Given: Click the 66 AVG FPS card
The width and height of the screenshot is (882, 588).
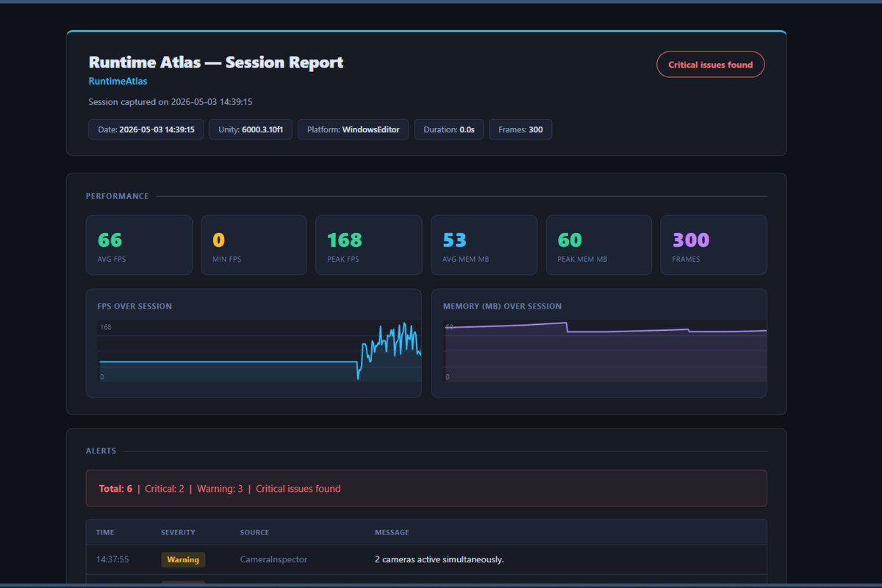Looking at the screenshot, I should [x=139, y=245].
